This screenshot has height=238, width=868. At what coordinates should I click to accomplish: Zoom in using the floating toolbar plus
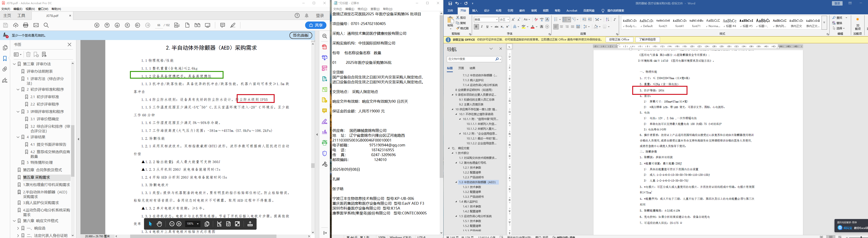point(179,224)
